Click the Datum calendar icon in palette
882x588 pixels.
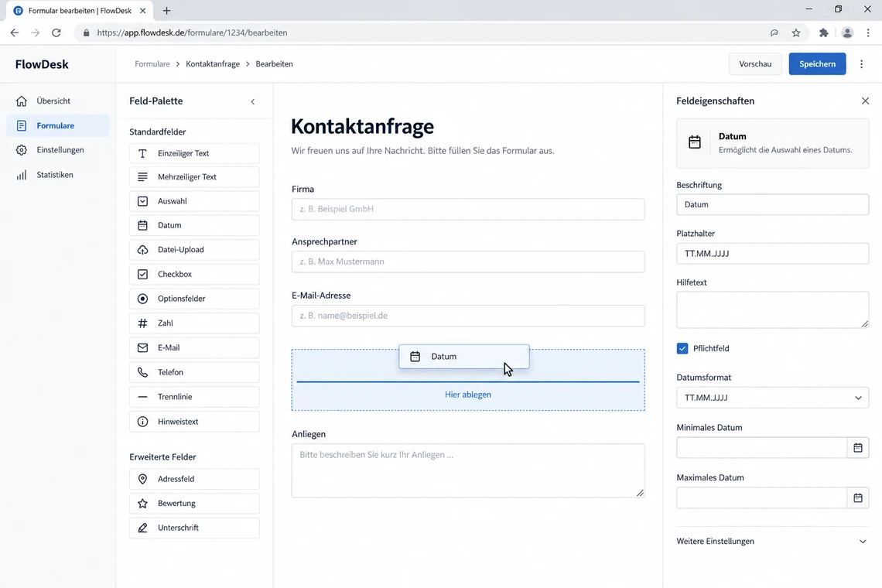point(142,226)
